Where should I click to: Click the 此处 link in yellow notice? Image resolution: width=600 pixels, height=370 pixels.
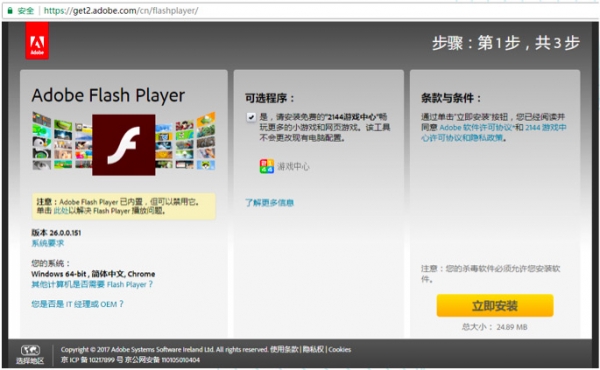(x=61, y=211)
